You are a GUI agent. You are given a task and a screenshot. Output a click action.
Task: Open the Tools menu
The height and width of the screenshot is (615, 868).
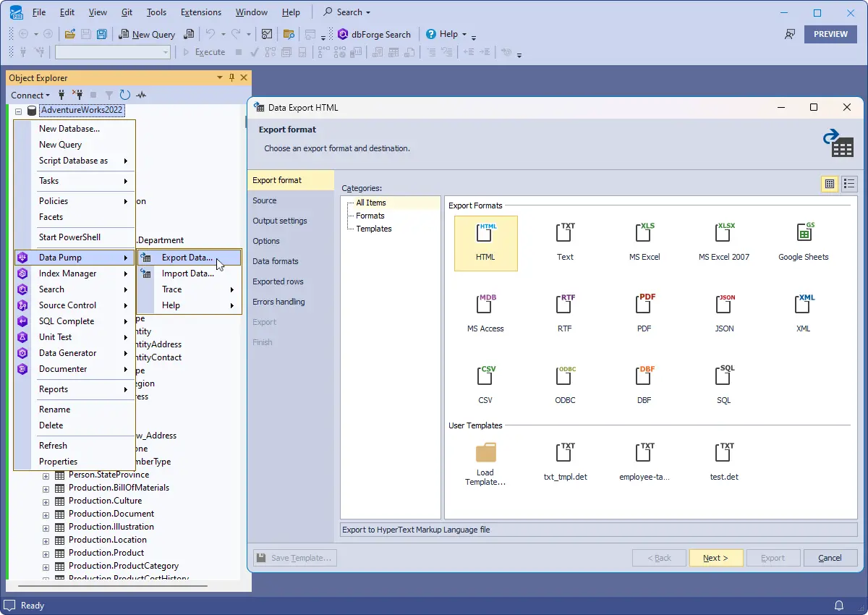coord(156,12)
